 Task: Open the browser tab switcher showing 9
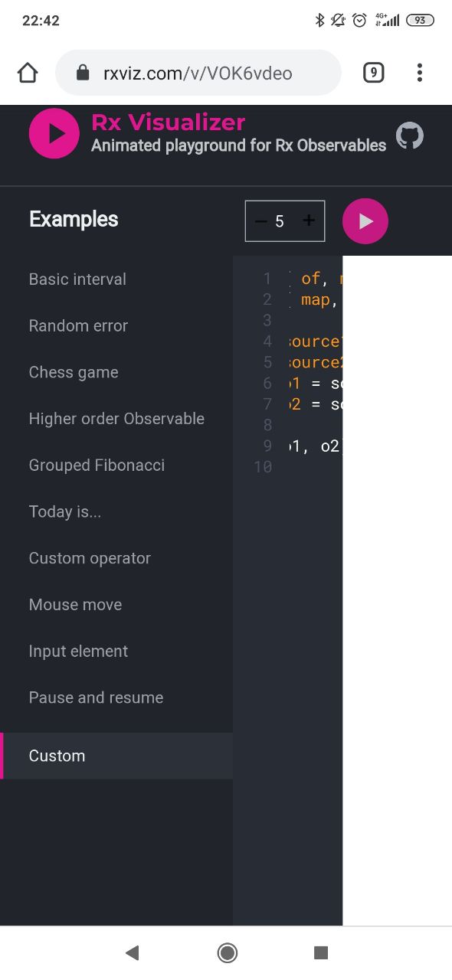[373, 73]
